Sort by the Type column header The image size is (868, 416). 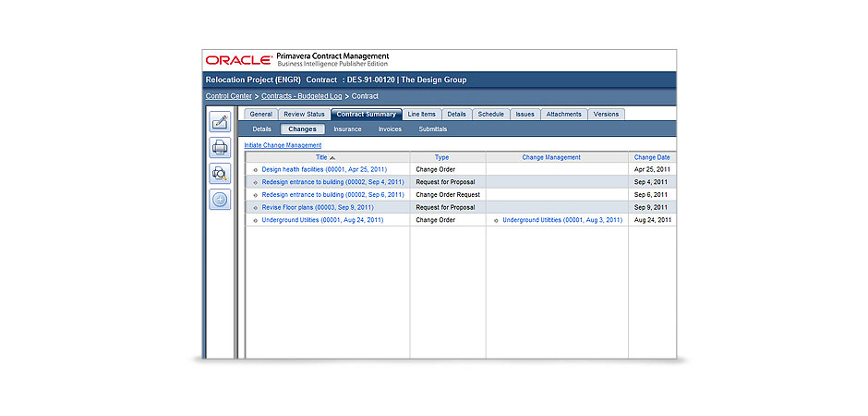pos(441,157)
